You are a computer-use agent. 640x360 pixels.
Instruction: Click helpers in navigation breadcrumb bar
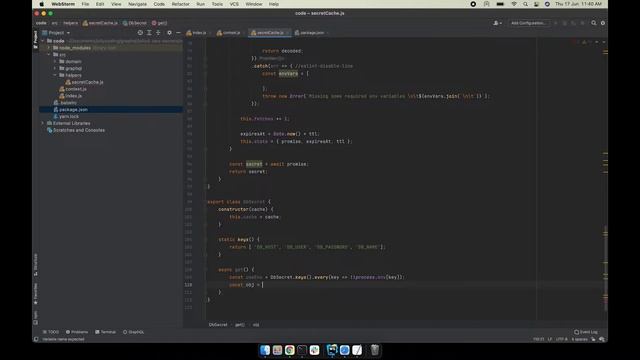coord(71,23)
